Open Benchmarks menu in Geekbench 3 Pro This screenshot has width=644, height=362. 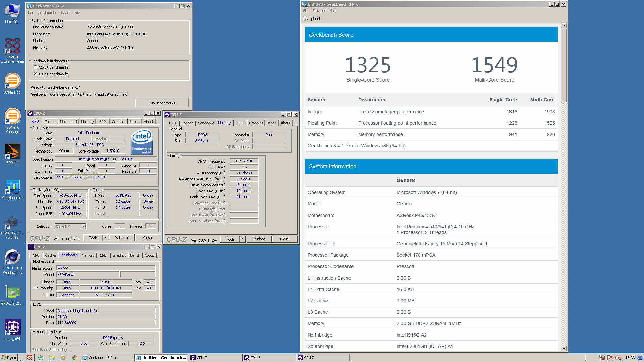pyautogui.click(x=47, y=12)
